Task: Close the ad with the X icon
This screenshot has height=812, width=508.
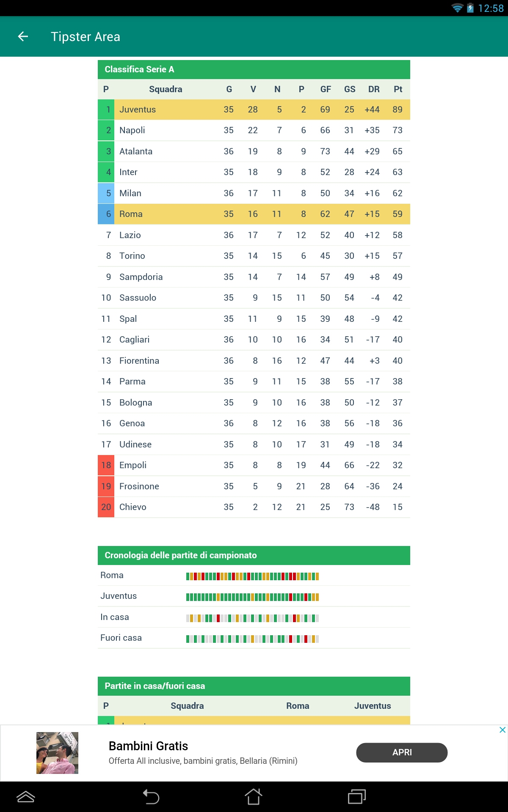Action: coord(502,730)
